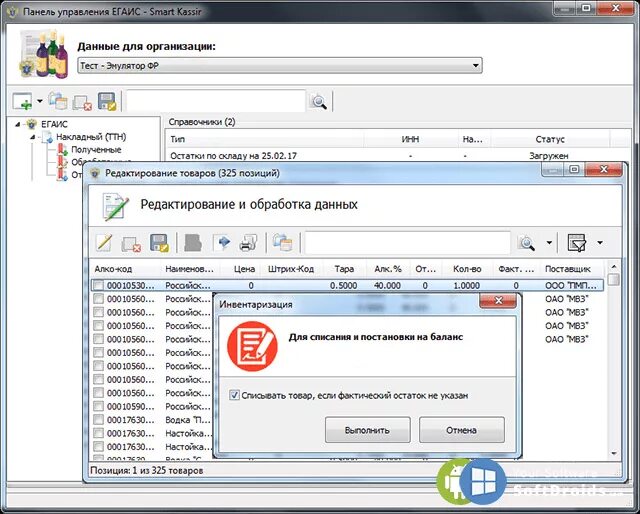The width and height of the screenshot is (640, 514).
Task: Click the ИНН column header
Action: tap(410, 139)
